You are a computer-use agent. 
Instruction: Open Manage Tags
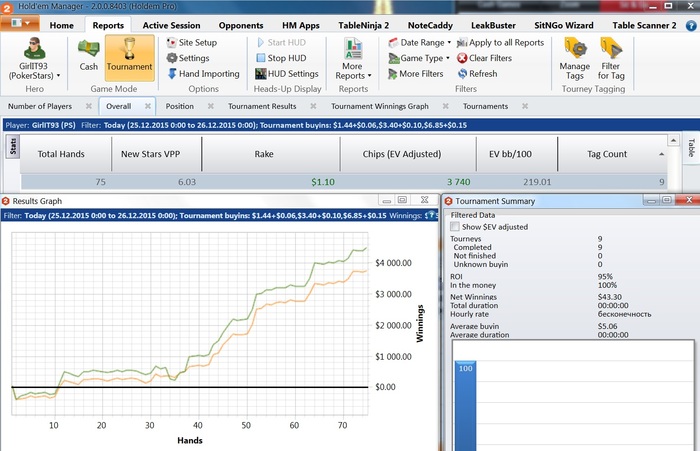575,59
